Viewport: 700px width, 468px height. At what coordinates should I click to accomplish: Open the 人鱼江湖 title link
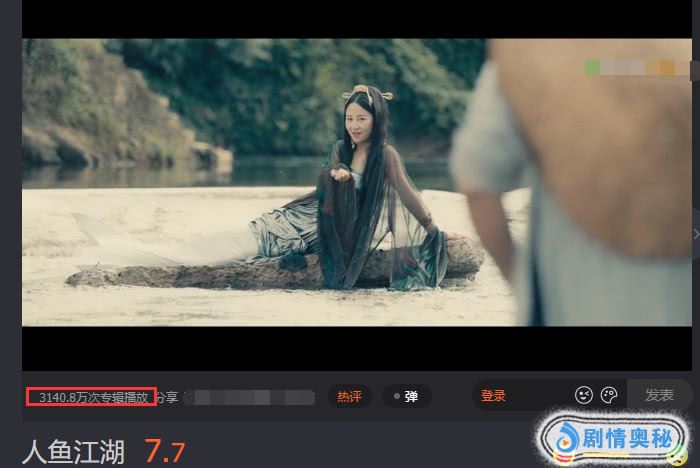(74, 451)
